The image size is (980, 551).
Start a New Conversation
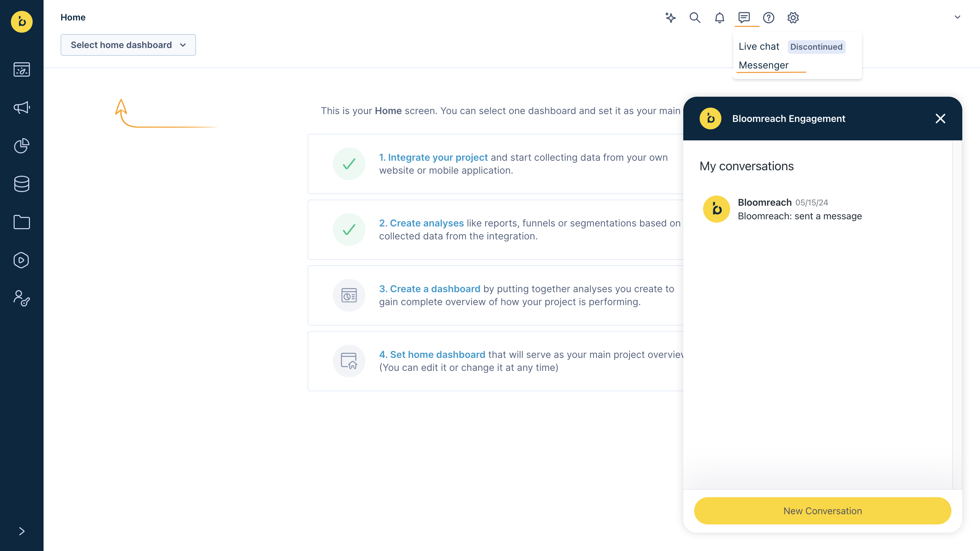(822, 510)
